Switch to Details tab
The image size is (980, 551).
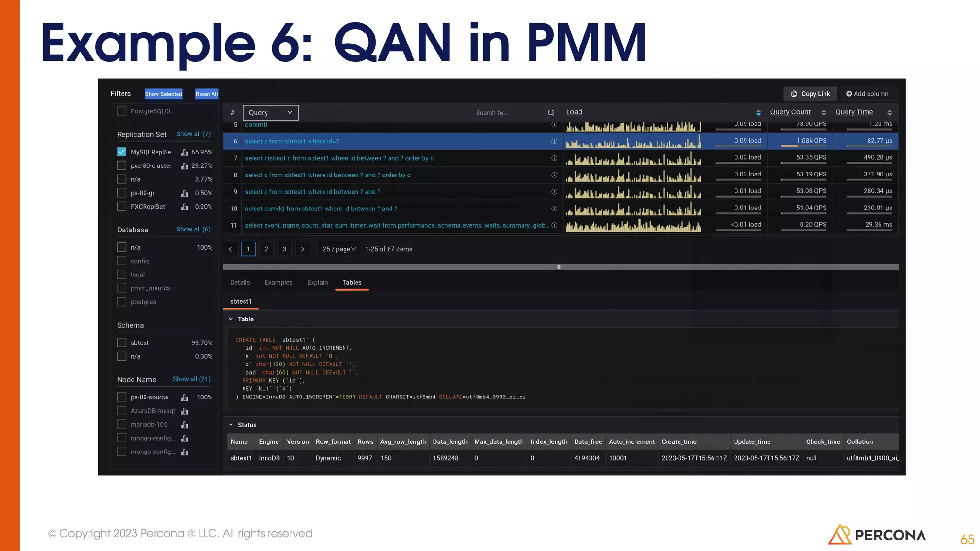click(x=240, y=283)
